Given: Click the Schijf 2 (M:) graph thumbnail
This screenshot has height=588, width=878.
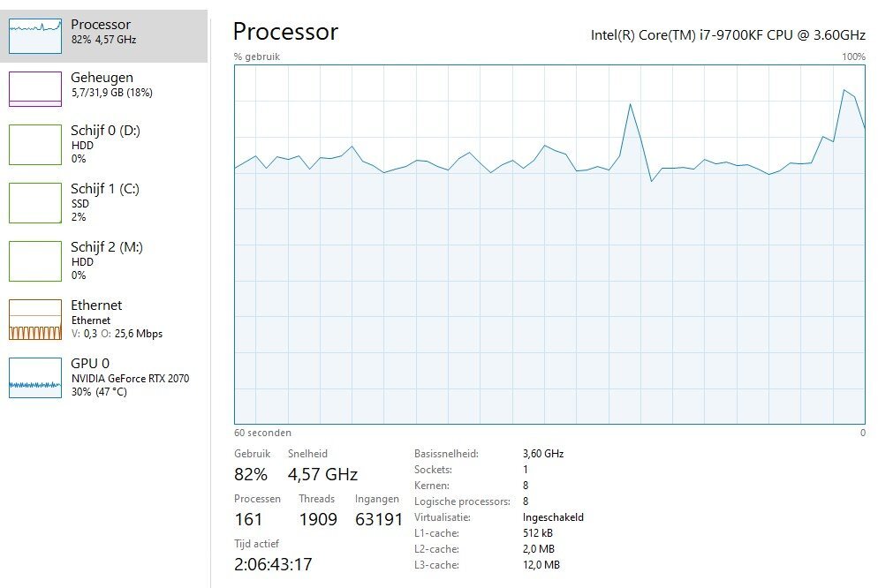Looking at the screenshot, I should click(35, 261).
